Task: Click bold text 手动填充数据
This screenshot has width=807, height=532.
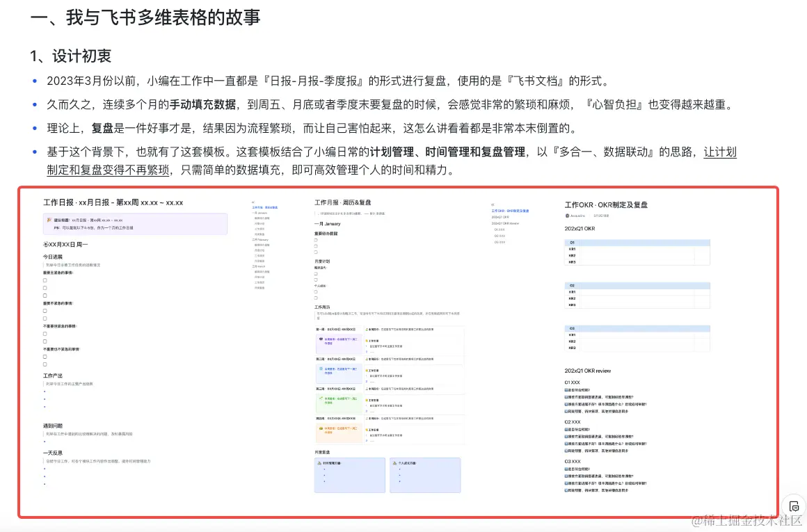Action: click(202, 104)
